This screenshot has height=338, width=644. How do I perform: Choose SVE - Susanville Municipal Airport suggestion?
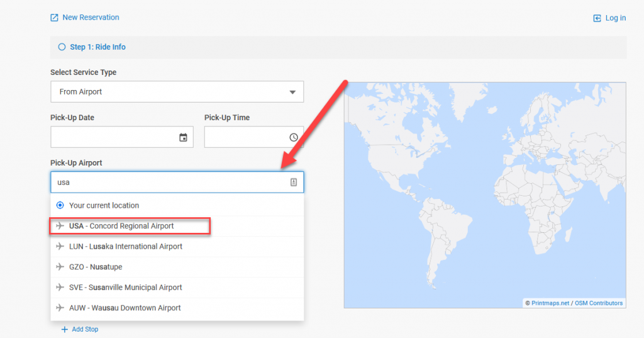tap(126, 288)
